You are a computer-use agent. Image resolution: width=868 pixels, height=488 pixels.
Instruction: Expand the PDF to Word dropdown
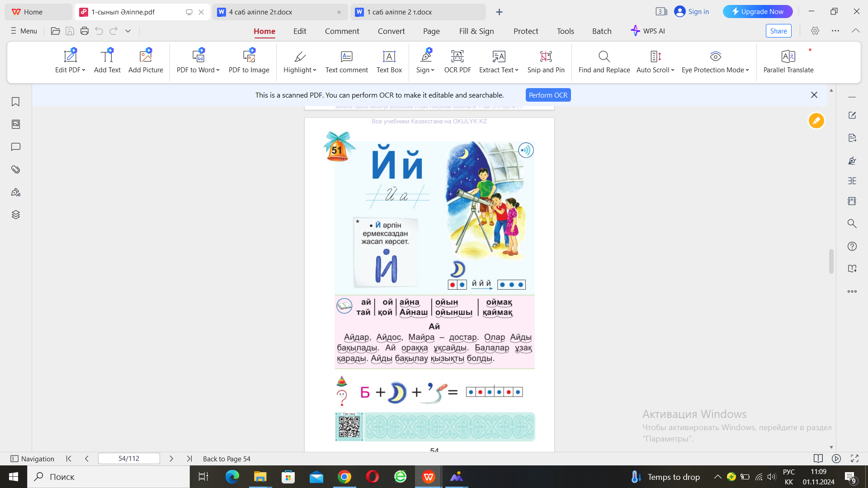point(218,70)
